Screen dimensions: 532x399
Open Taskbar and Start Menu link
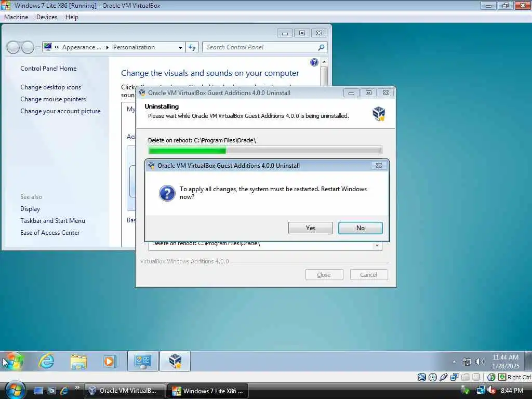pos(52,220)
